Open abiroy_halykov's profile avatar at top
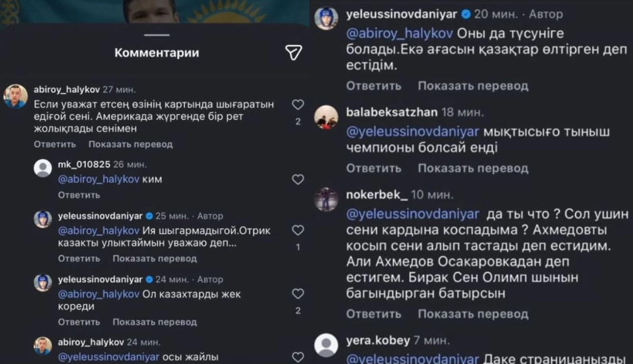Screen dimensions: 633x364 coord(15,96)
